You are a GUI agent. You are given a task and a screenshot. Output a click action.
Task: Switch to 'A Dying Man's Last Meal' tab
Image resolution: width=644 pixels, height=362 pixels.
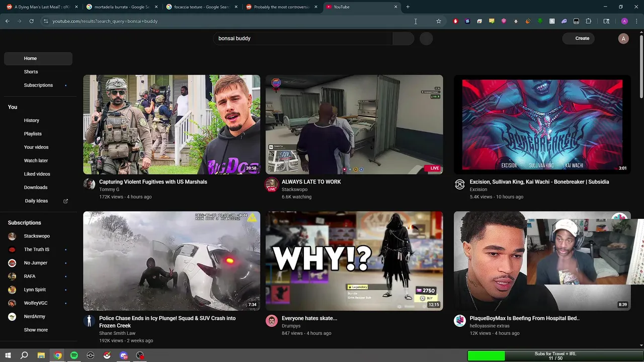point(43,7)
